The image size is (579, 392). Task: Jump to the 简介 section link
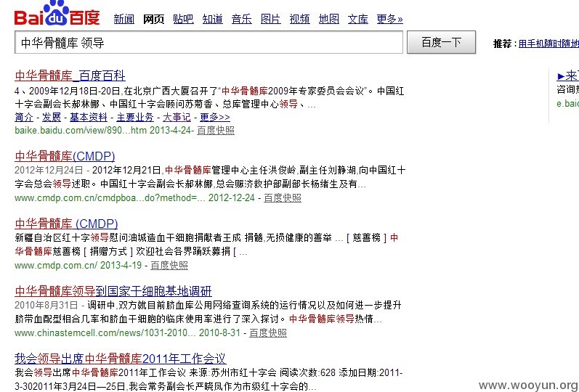24,118
